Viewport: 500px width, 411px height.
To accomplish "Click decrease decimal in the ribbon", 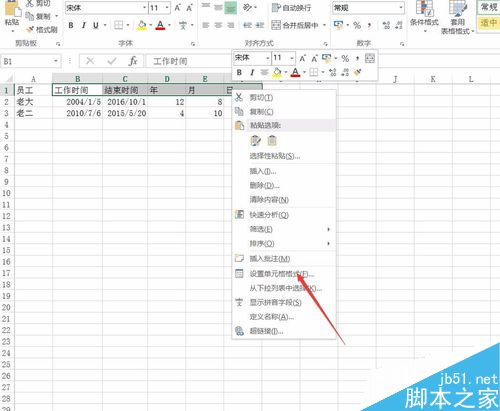I will point(399,25).
